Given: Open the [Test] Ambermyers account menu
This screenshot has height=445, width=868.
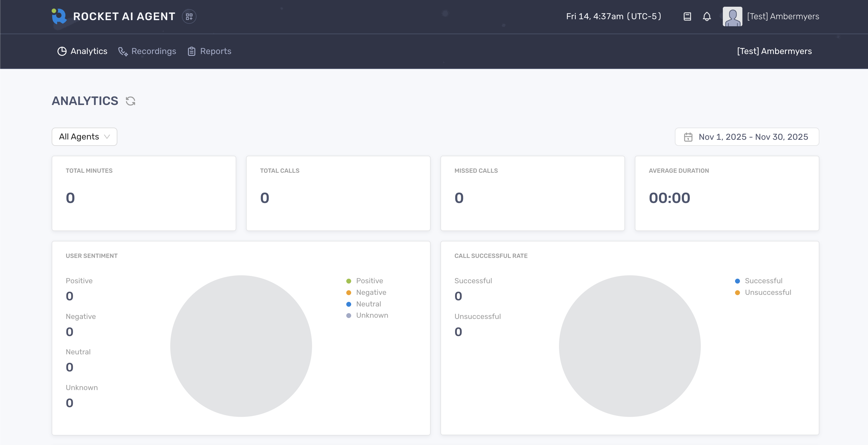Looking at the screenshot, I should tap(783, 16).
